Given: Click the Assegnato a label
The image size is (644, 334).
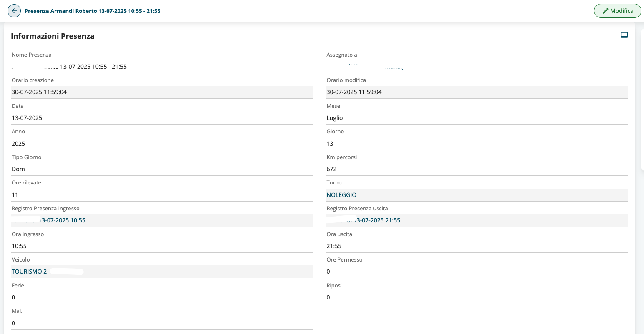Looking at the screenshot, I should tap(342, 55).
